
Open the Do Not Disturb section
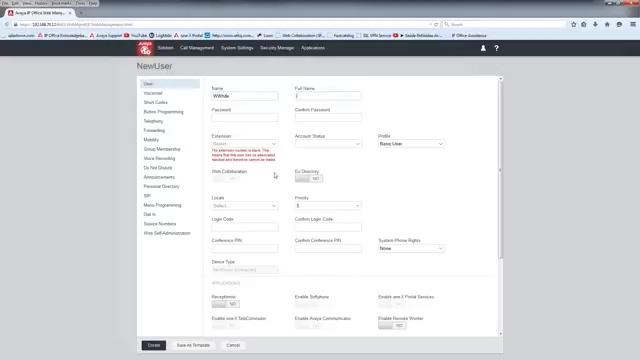158,168
